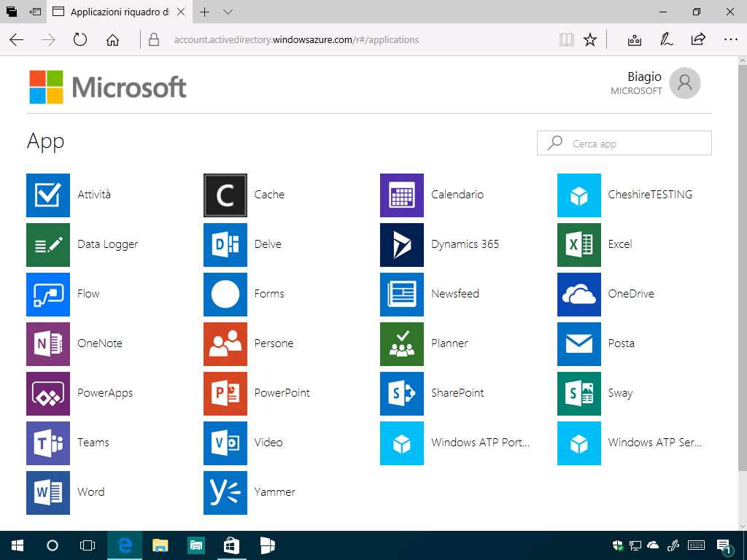Open the Windows ATP Port... app icon
The height and width of the screenshot is (560, 747).
click(x=402, y=443)
